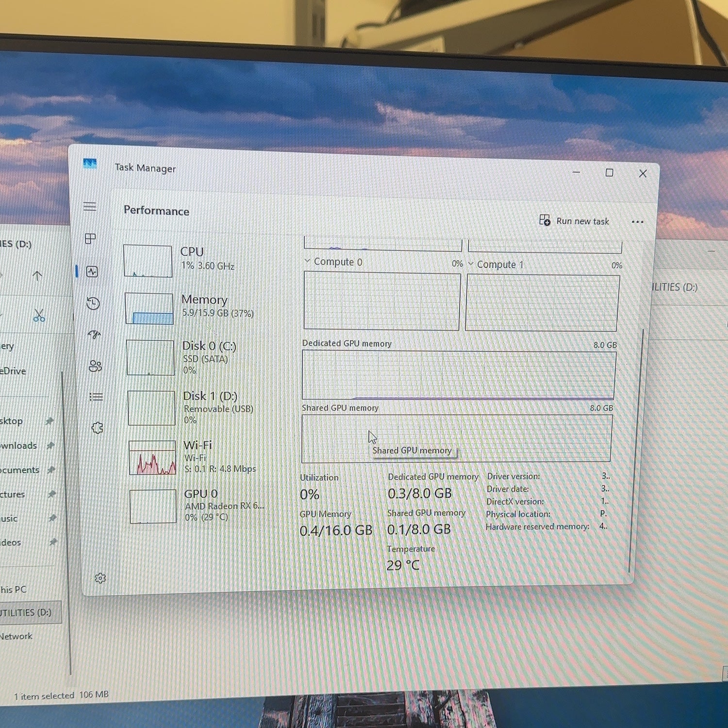Select the CPU performance graph thumbnail
The image size is (728, 728).
pos(148,261)
